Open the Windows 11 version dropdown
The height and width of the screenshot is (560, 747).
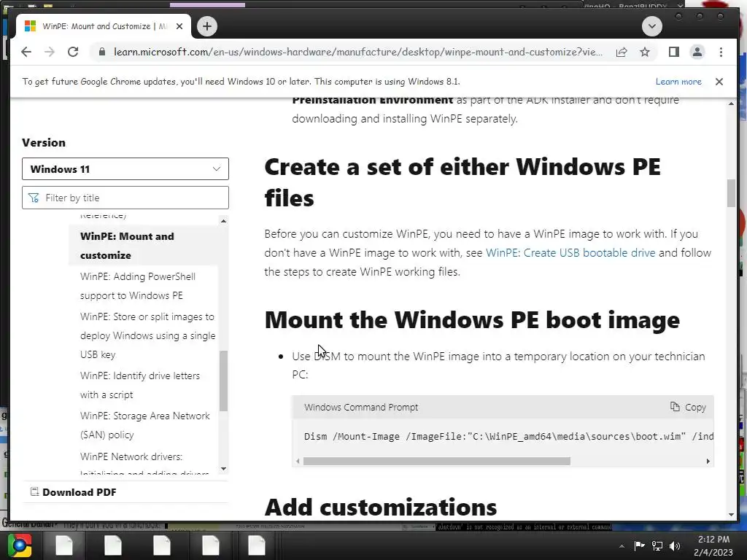coord(125,169)
